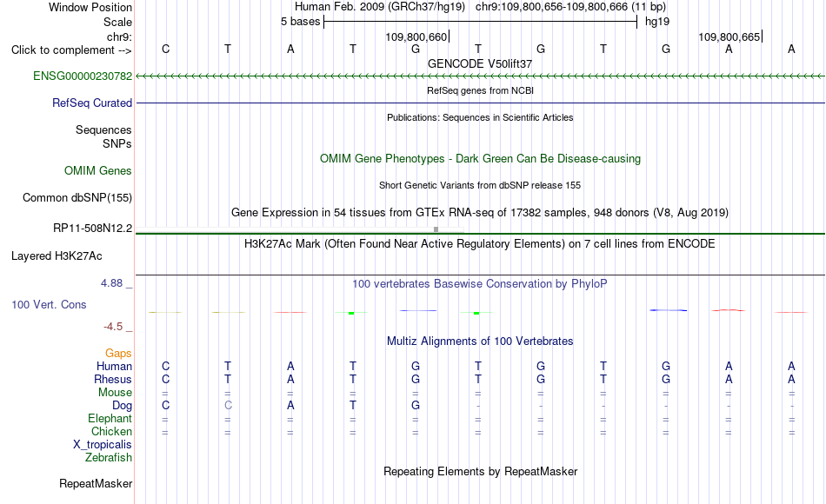Open 'Publications: Sequences in Scientific Articles' title
Viewport: 826px width, 504px height.
[480, 117]
